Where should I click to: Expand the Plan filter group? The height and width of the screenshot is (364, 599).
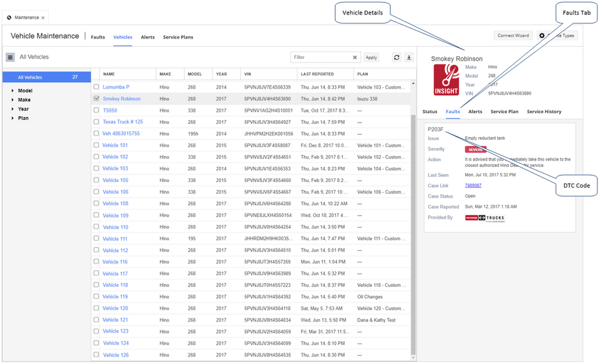pyautogui.click(x=13, y=118)
